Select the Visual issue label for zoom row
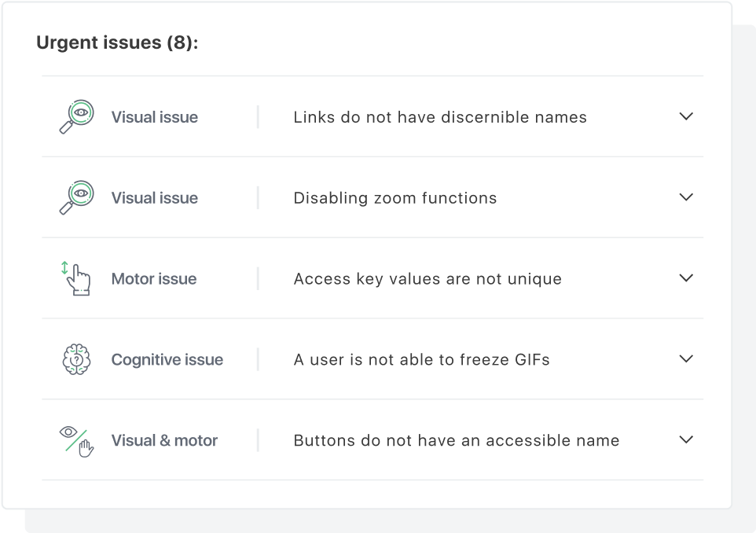Image resolution: width=756 pixels, height=533 pixels. click(x=155, y=198)
